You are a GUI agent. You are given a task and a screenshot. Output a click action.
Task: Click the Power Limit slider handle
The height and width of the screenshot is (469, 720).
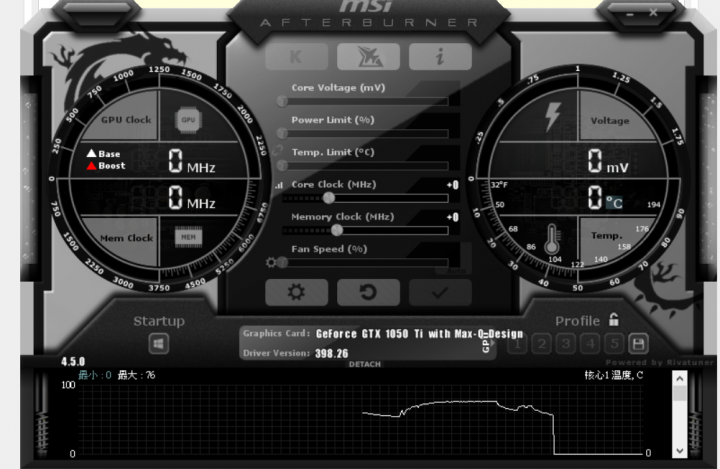(x=282, y=134)
